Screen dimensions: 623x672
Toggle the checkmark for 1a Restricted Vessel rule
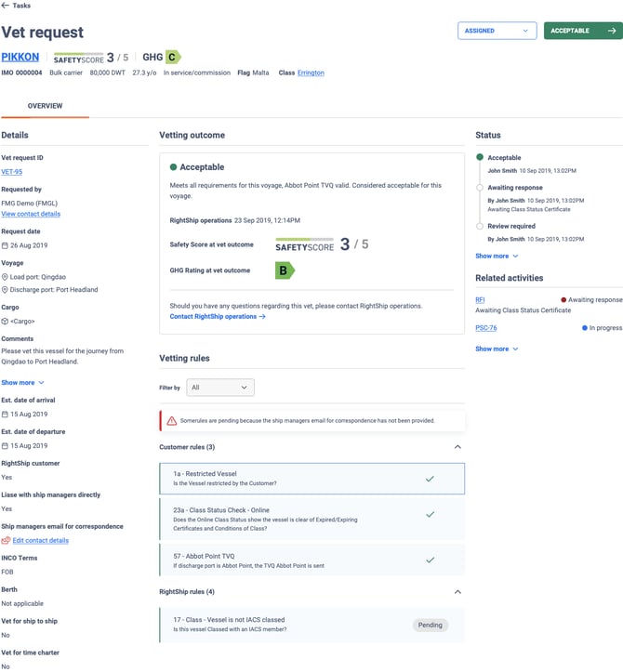429,479
